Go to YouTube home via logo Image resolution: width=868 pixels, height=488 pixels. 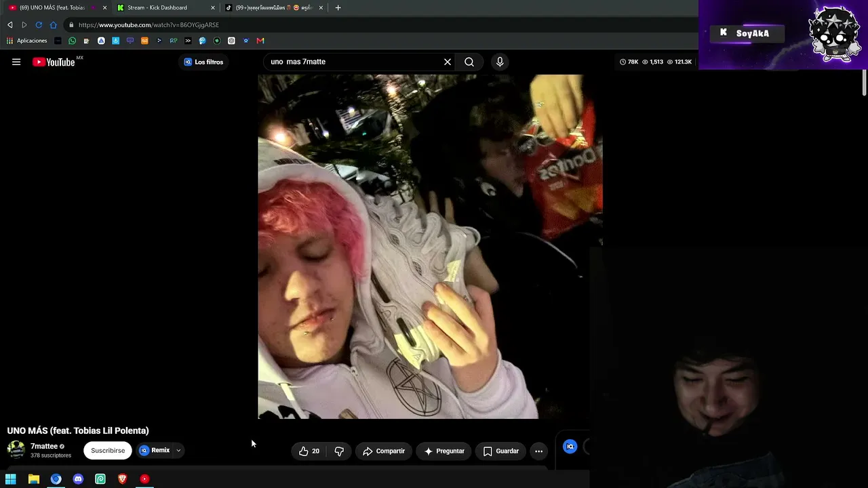[x=54, y=62]
